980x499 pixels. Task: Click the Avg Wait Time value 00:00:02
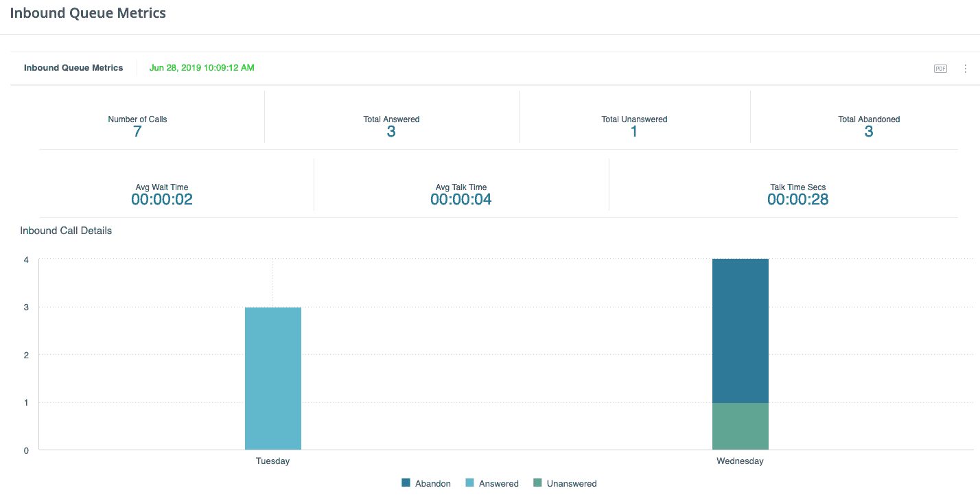[x=162, y=200]
